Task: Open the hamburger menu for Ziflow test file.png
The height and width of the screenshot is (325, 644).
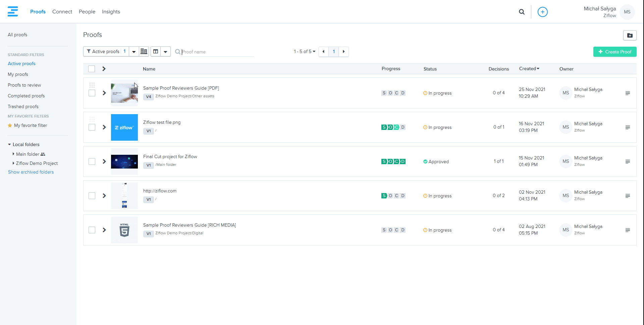Action: [x=628, y=127]
